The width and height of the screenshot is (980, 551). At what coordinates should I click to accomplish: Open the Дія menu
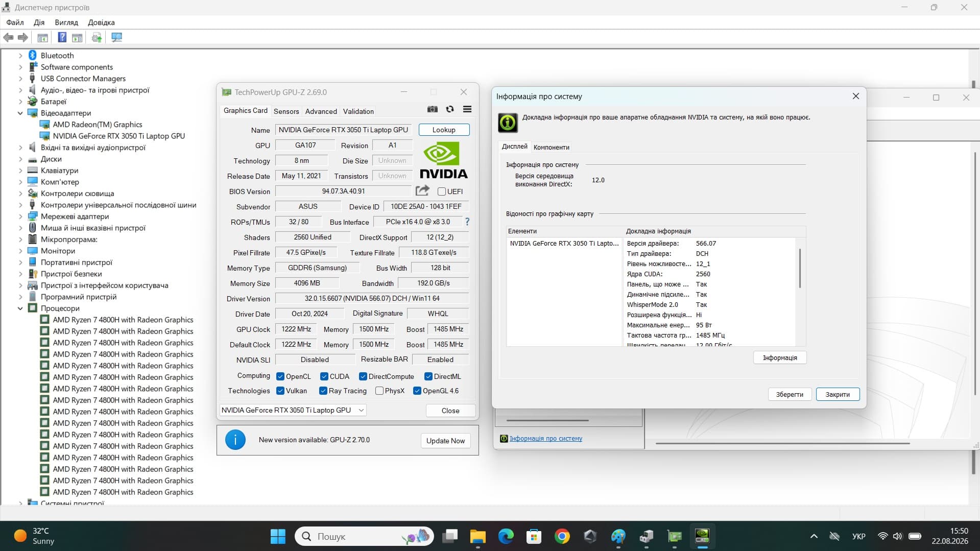tap(39, 22)
